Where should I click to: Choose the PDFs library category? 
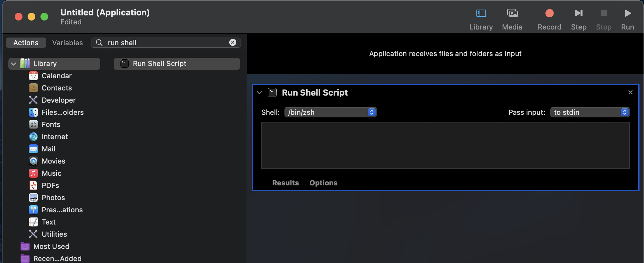pyautogui.click(x=50, y=185)
